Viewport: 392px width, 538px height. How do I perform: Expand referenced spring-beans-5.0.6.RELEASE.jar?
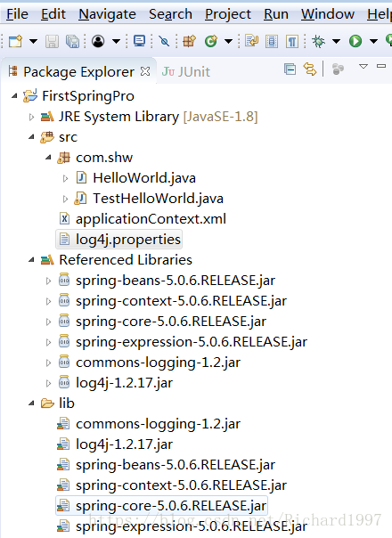pyautogui.click(x=48, y=281)
